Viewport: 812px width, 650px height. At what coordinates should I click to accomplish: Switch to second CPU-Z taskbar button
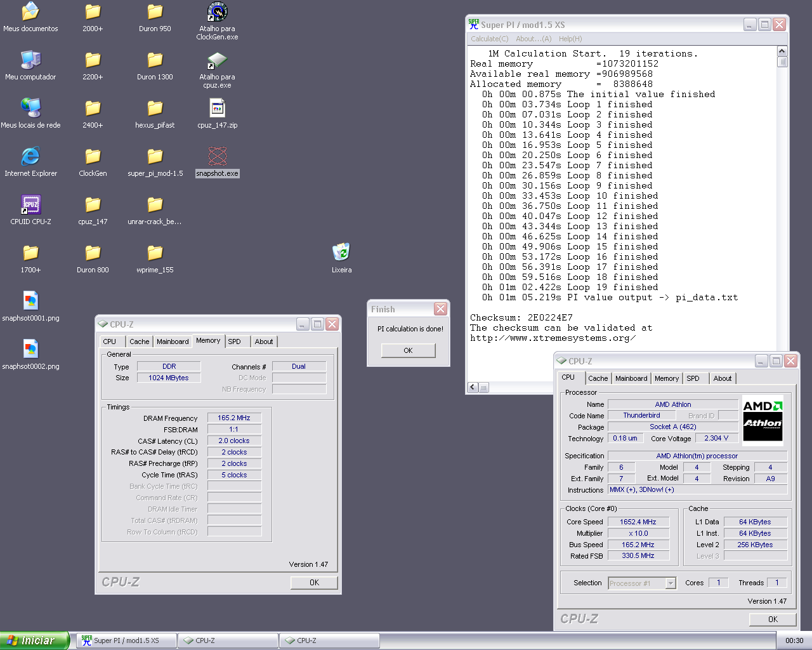pos(329,640)
